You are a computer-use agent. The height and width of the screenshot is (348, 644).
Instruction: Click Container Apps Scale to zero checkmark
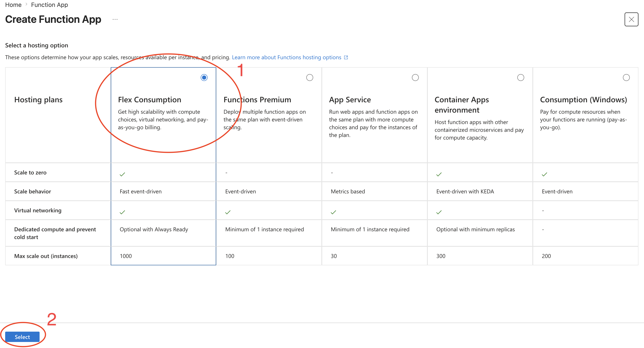point(439,174)
